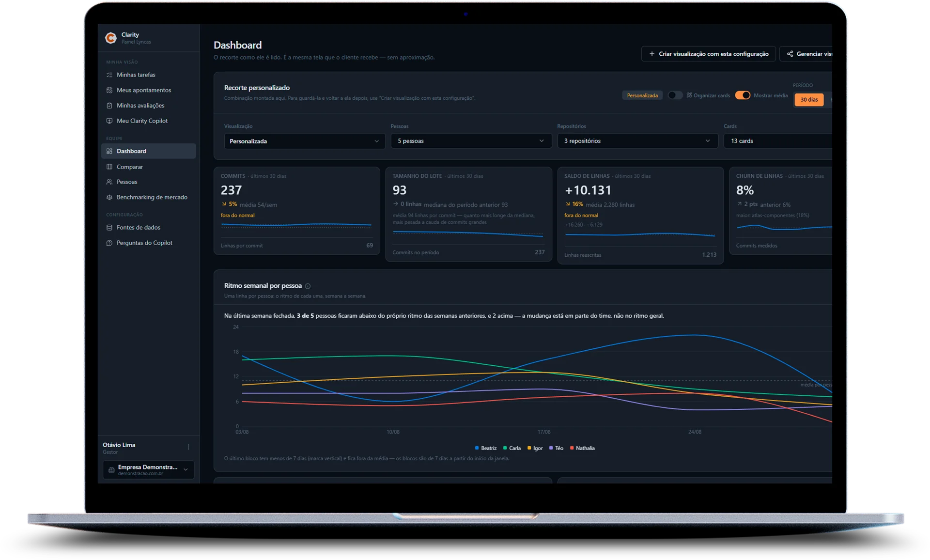
Task: Click the down arrow next to 16% in Saldo
Action: (568, 204)
